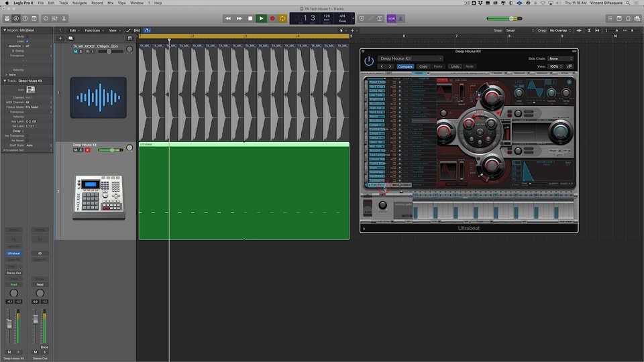Image resolution: width=644 pixels, height=362 pixels.
Task: Mute the Deep House Kit track
Action: (76, 150)
